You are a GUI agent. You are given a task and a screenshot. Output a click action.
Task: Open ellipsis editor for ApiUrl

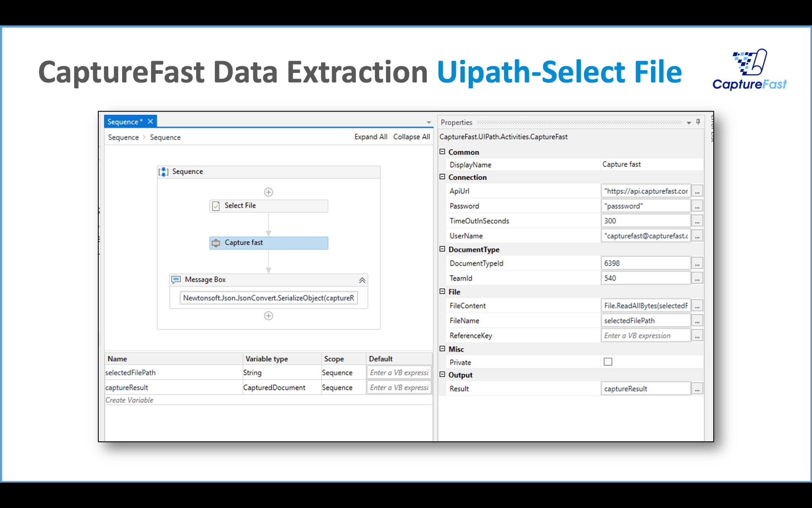coord(697,191)
